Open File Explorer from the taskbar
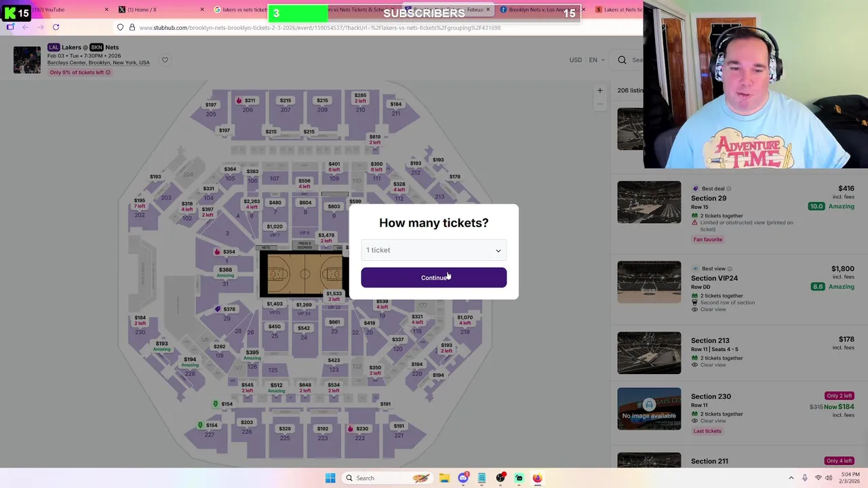The width and height of the screenshot is (868, 488). pos(444,478)
